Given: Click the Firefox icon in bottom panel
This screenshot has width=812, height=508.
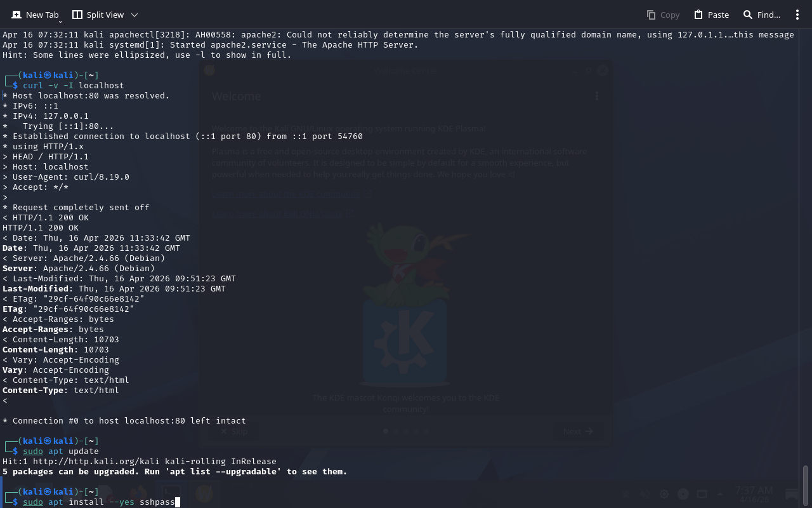Looking at the screenshot, I should [138, 493].
